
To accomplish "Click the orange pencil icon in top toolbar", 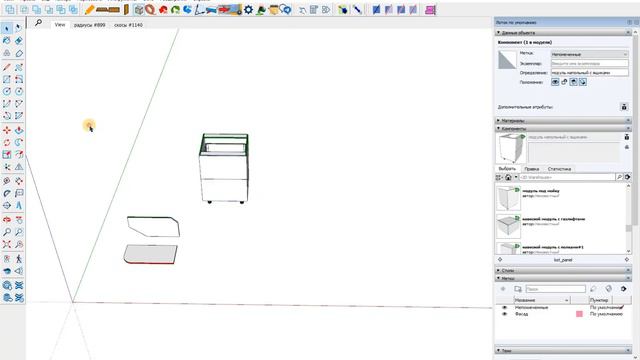I will coord(89,9).
